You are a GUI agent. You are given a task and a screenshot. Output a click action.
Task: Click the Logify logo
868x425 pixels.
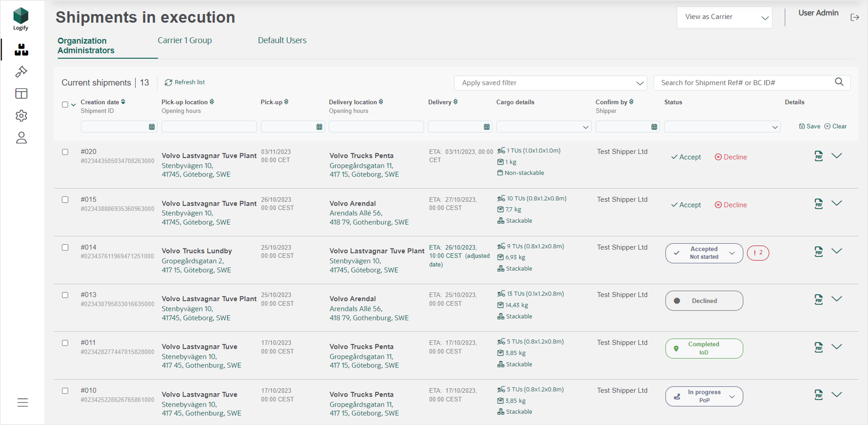point(20,19)
